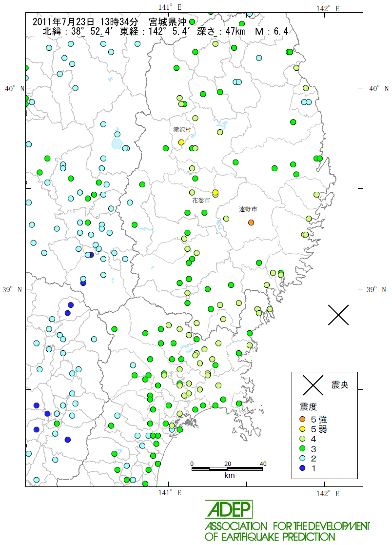Click the date 2011年7月23日 in title
This screenshot has height=545, width=392.
click(63, 21)
